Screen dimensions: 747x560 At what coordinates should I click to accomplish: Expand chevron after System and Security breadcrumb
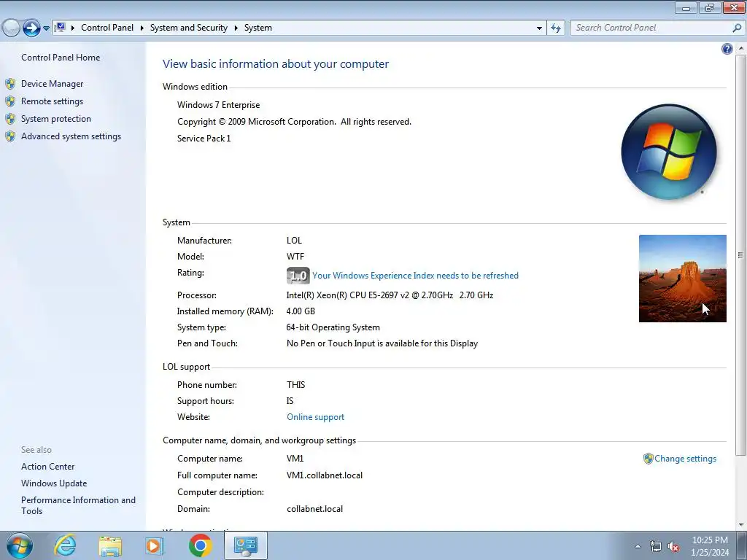coord(236,28)
